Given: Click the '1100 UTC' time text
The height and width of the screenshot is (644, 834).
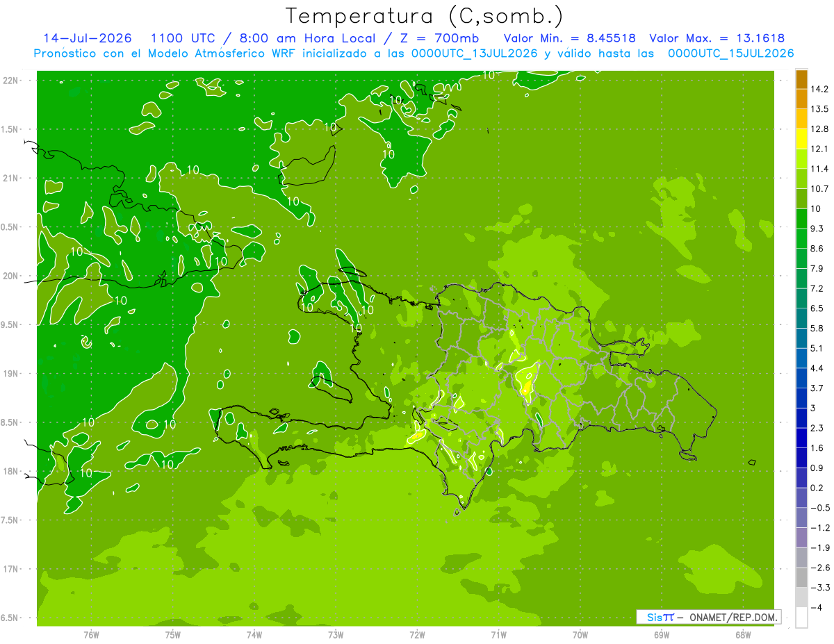Looking at the screenshot, I should point(183,39).
